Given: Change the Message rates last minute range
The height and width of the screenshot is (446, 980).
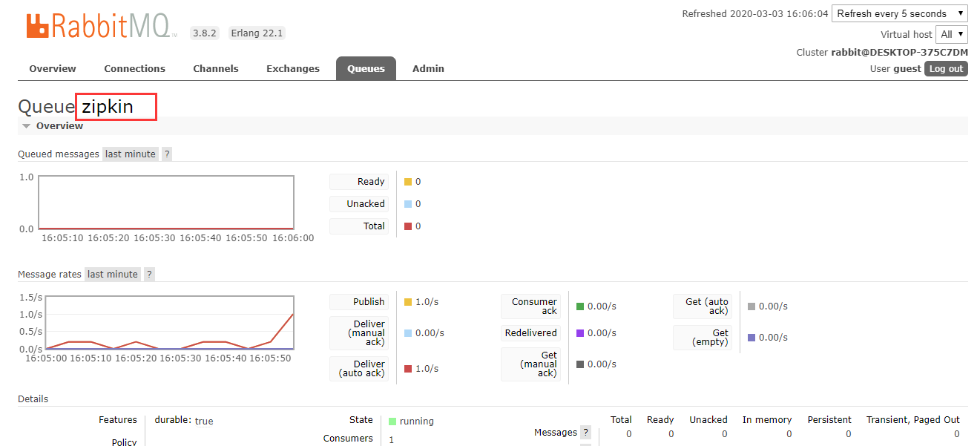Looking at the screenshot, I should (x=113, y=275).
